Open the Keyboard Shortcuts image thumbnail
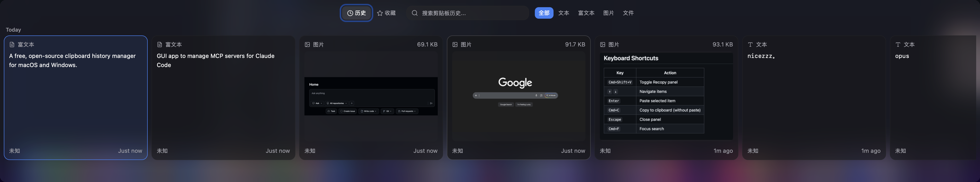The height and width of the screenshot is (182, 980). 666,96
